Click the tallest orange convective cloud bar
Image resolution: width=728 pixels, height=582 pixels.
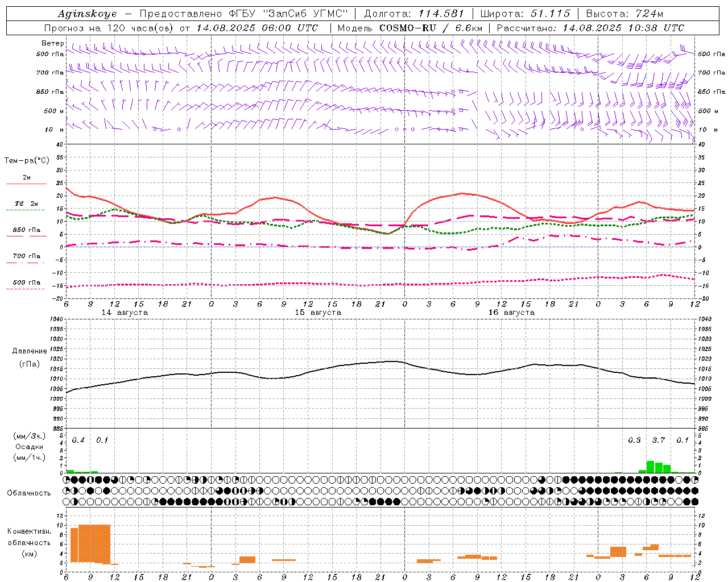click(94, 544)
